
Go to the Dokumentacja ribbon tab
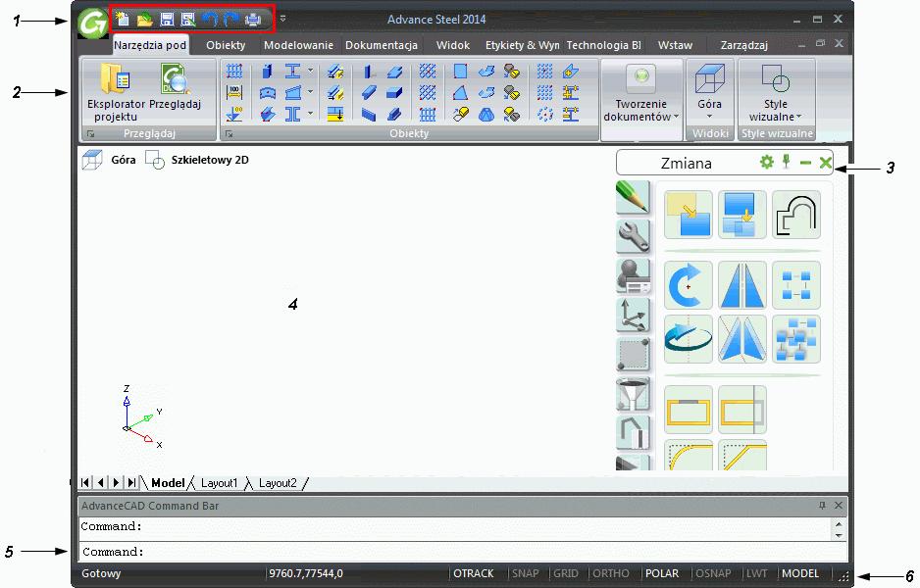tap(382, 45)
